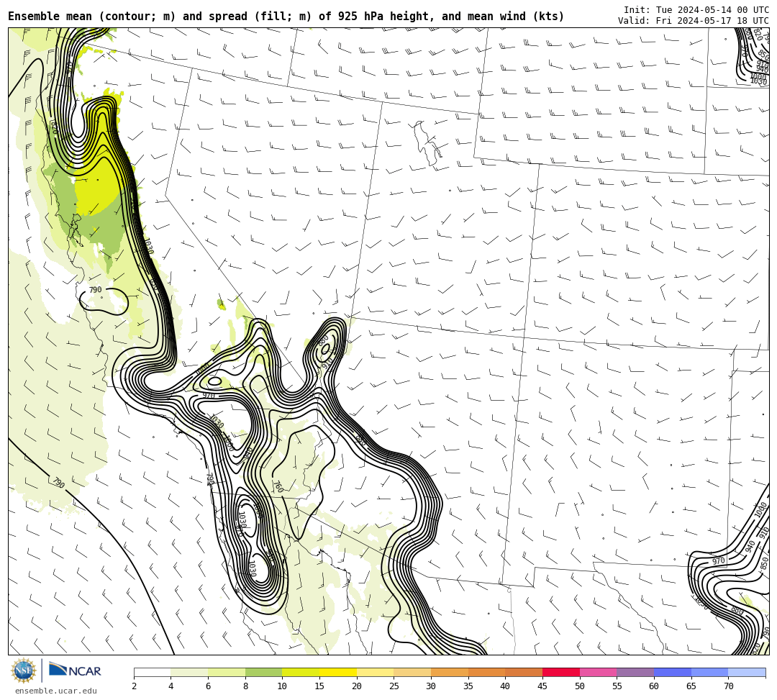This screenshot has height=700, width=777.
Task: Click the plot title text about 925 hPa height
Action: click(x=286, y=17)
